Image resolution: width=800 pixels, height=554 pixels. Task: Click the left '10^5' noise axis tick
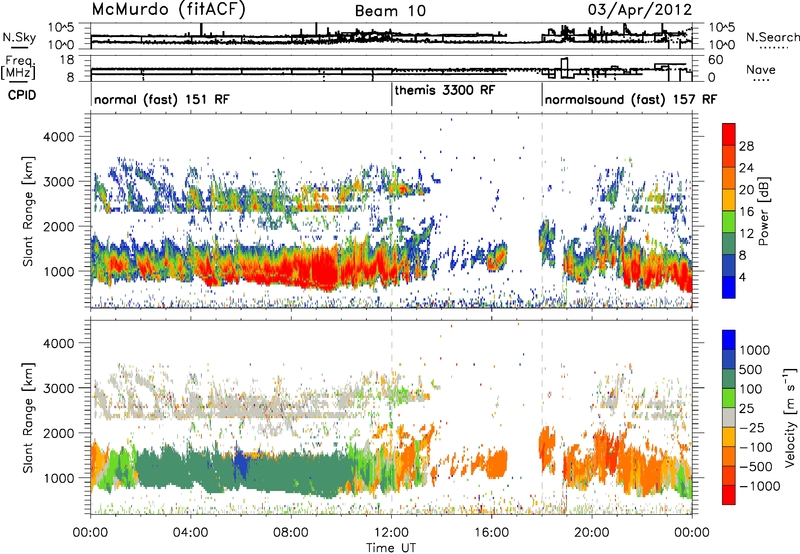62,27
